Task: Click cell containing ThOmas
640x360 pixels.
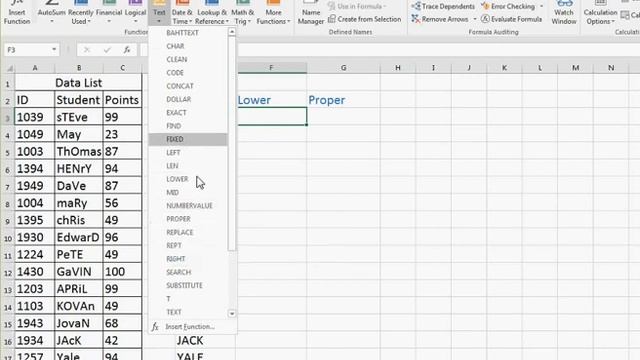Action: coord(78,151)
